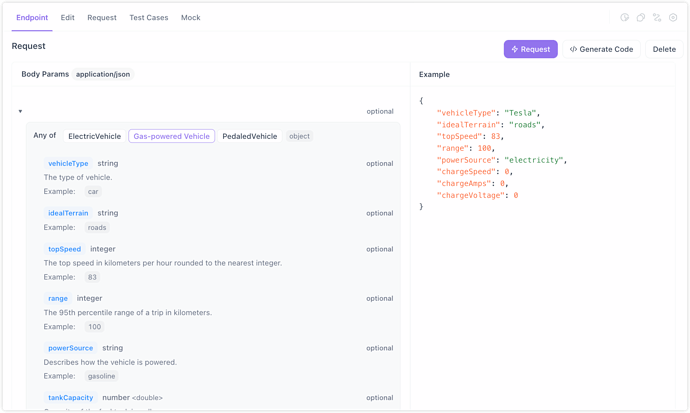Collapse the body params root object triangle

(20, 112)
